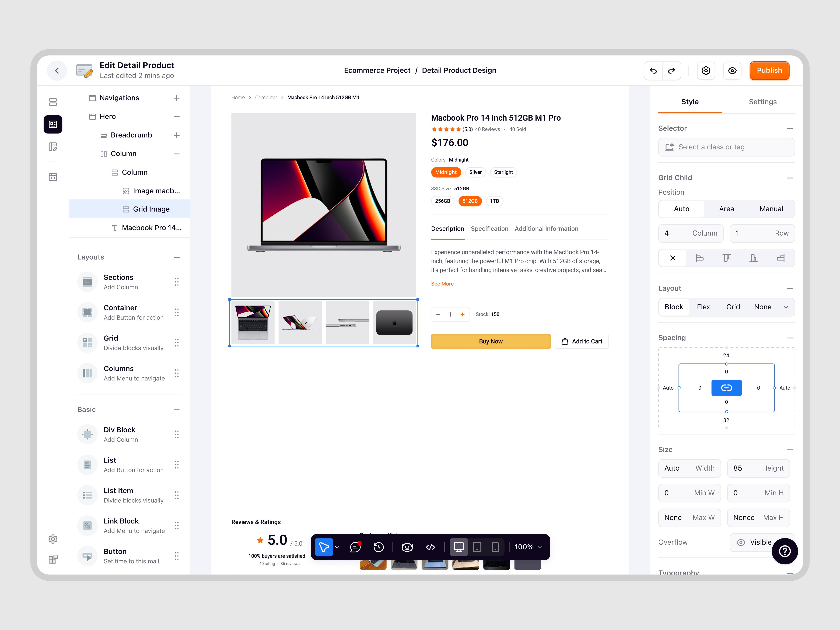Viewport: 840px width, 630px height.
Task: Switch to the Settings tab
Action: click(762, 102)
